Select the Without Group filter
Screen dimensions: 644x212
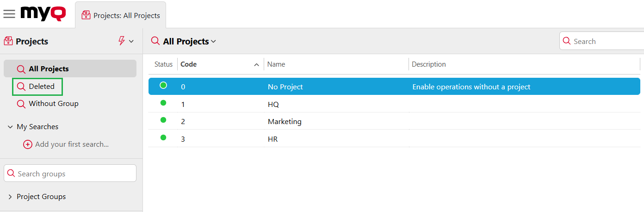(x=53, y=104)
